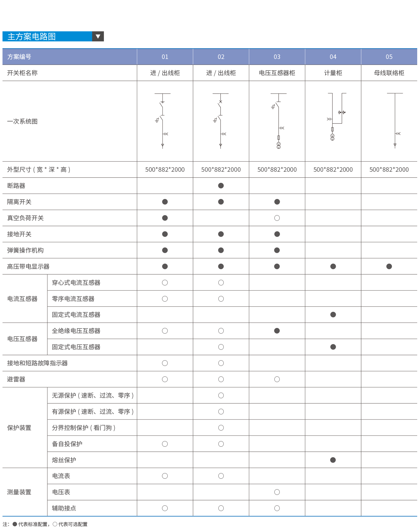Click the 01 scheme primary system diagram
Screen dimensions: 419x532
coord(163,121)
